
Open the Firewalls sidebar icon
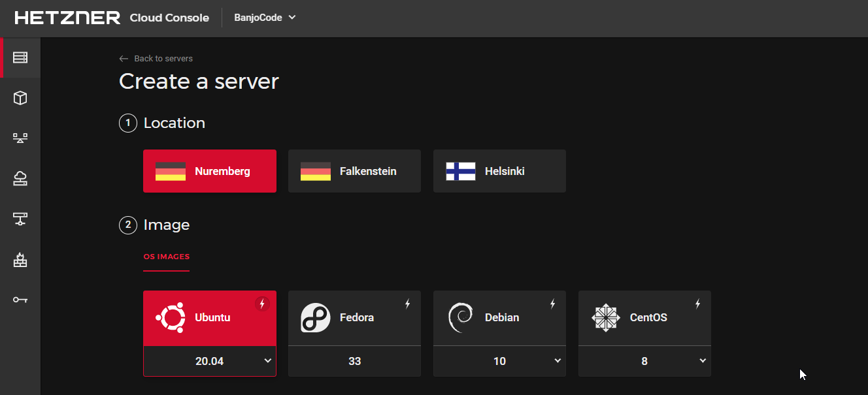(x=20, y=260)
